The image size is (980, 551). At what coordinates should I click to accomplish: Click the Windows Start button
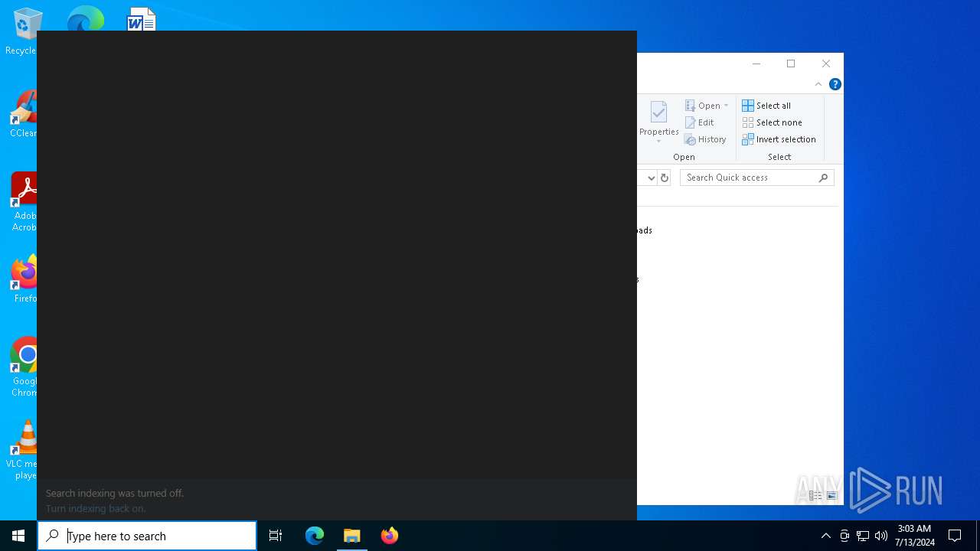18,536
